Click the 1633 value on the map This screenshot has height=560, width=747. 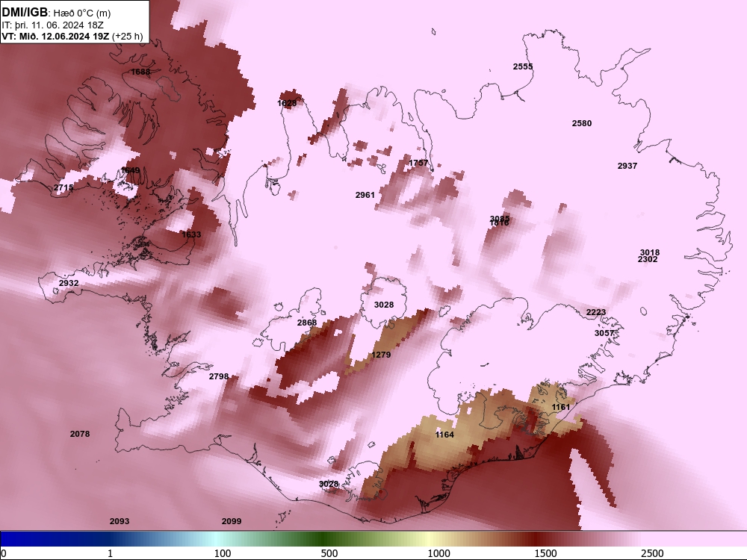(191, 234)
